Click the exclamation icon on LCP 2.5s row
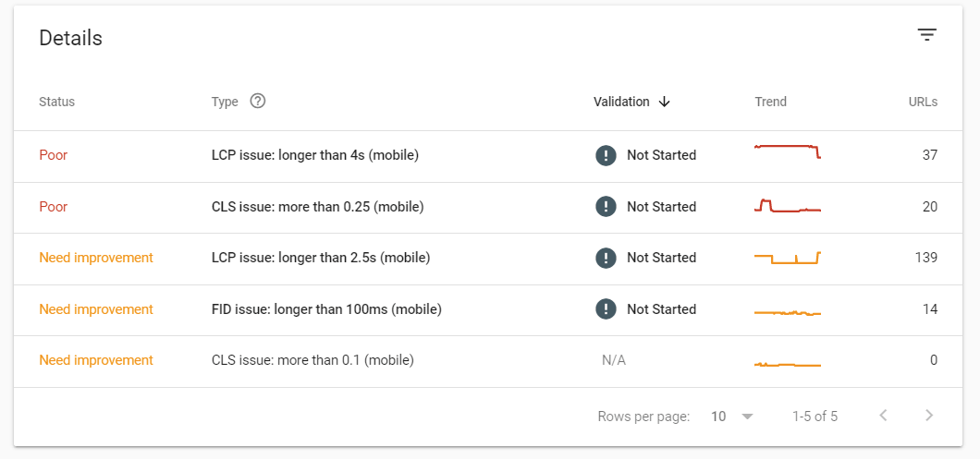980x459 pixels. pos(606,258)
